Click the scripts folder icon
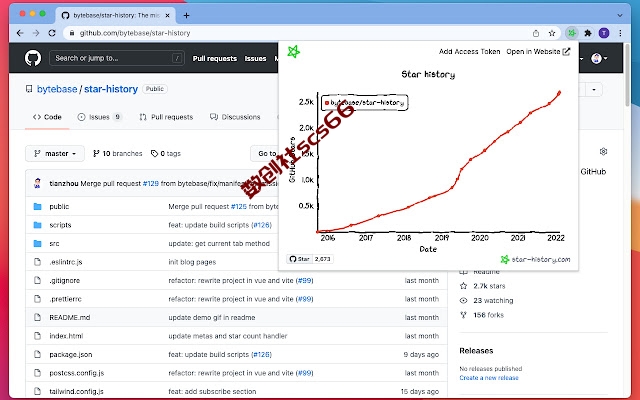Image resolution: width=640 pixels, height=400 pixels. click(38, 225)
